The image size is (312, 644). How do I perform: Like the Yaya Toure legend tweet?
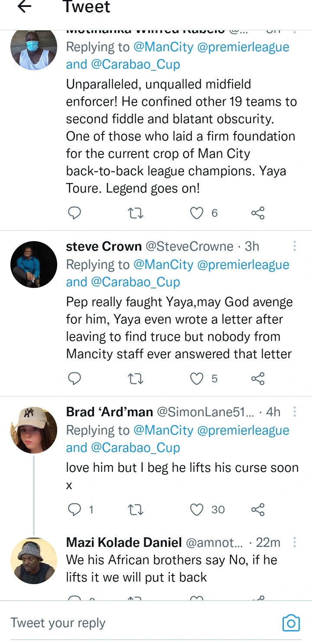tap(197, 213)
